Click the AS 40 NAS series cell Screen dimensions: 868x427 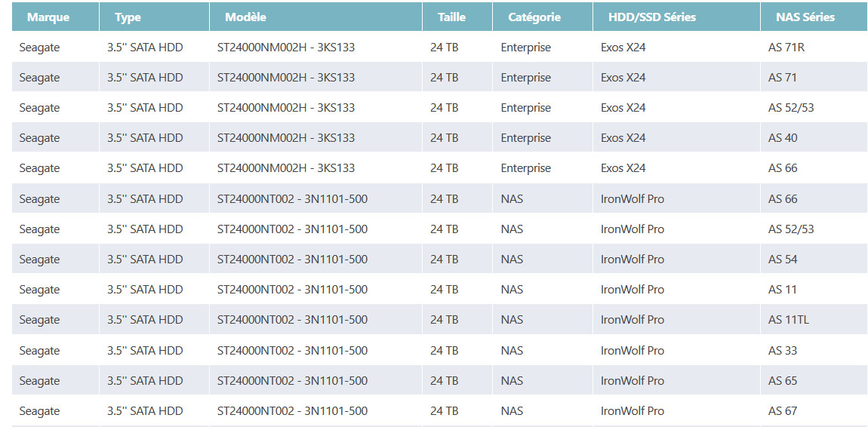coord(783,138)
